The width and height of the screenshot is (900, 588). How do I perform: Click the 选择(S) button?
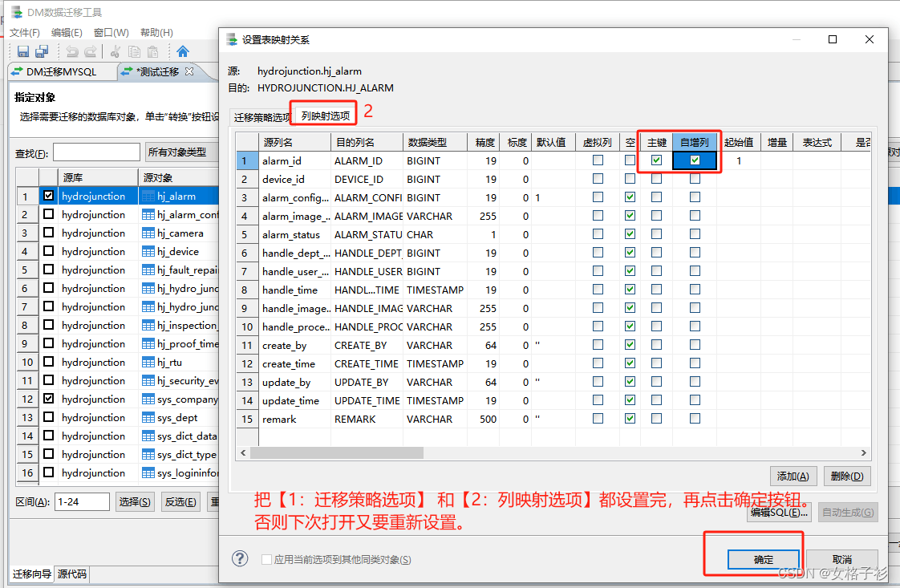click(x=135, y=502)
